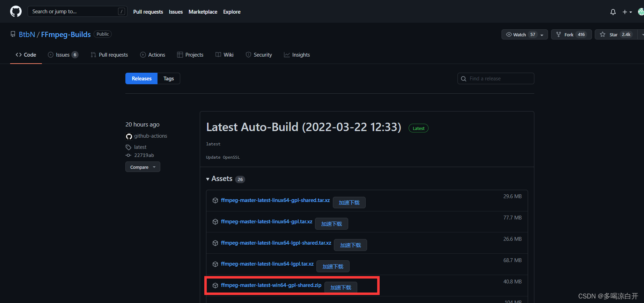Viewport: 644px width, 303px height.
Task: Open Pull requests in the top navigation
Action: (x=148, y=12)
